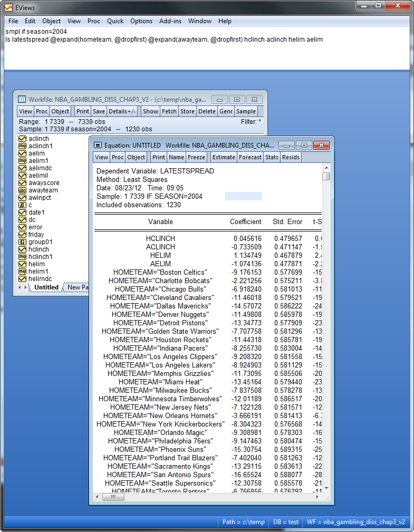Screen dimensions: 414x532
Task: Select the awayscore series icon
Action: coord(22,183)
